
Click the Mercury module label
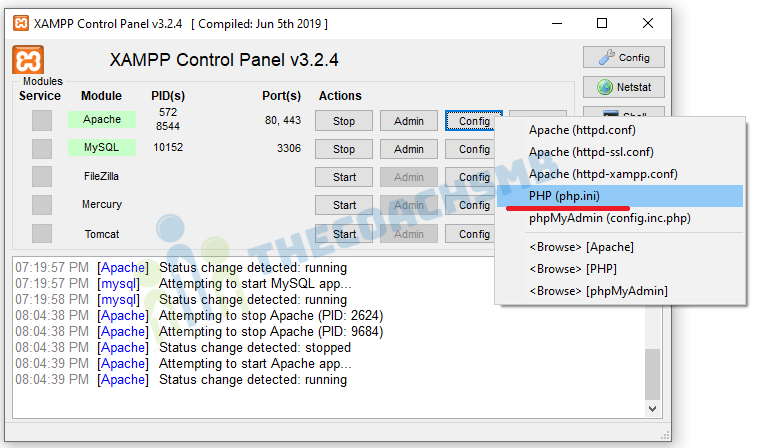pos(102,204)
